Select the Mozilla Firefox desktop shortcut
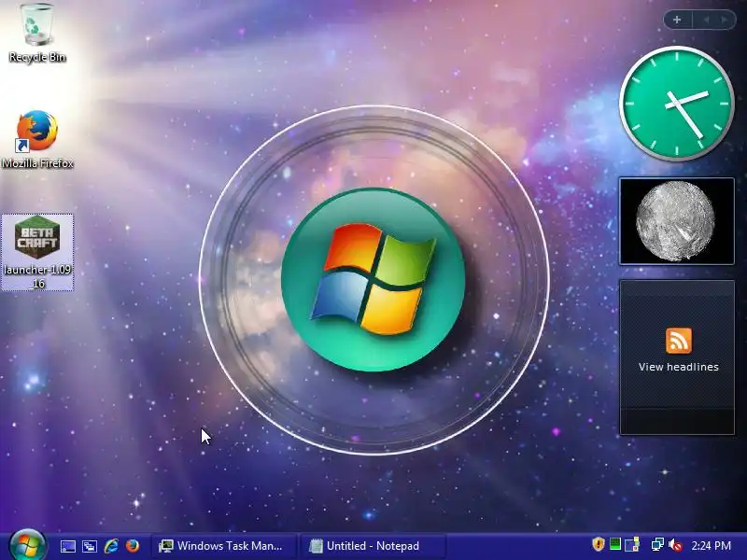The width and height of the screenshot is (747, 560). click(37, 139)
